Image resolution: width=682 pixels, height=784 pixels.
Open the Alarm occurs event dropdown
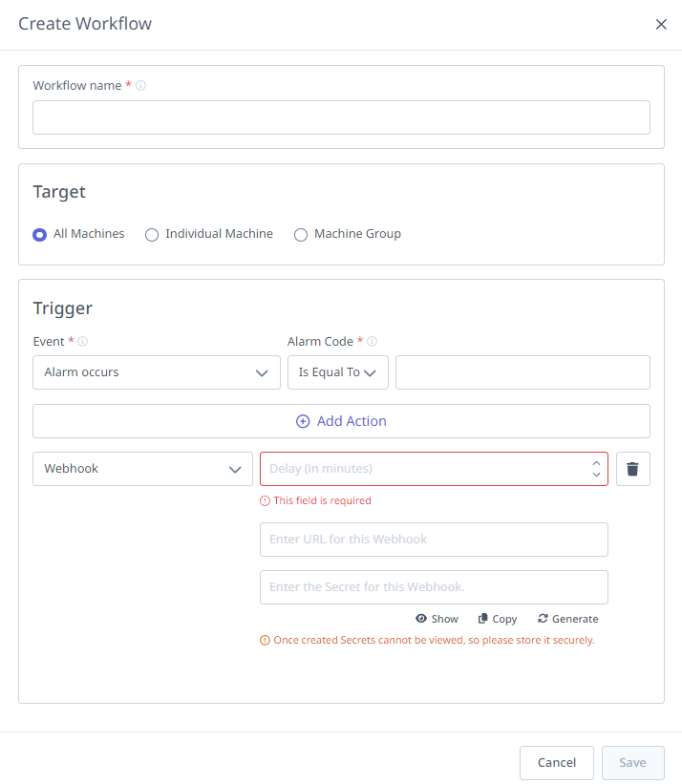click(x=157, y=372)
